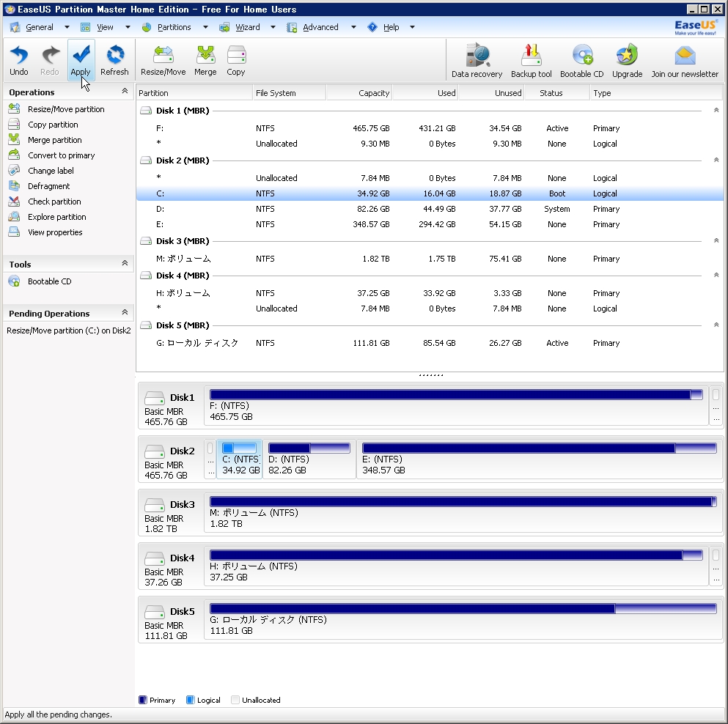Click Check partition in Operations list
This screenshot has width=728, height=724.
tap(54, 202)
